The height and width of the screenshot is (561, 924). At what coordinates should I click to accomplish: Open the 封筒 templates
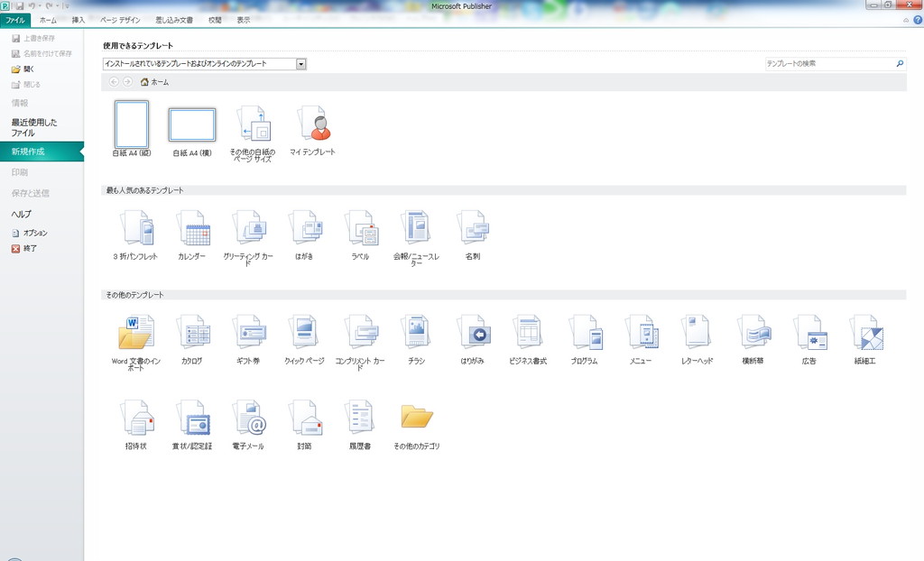tap(304, 425)
